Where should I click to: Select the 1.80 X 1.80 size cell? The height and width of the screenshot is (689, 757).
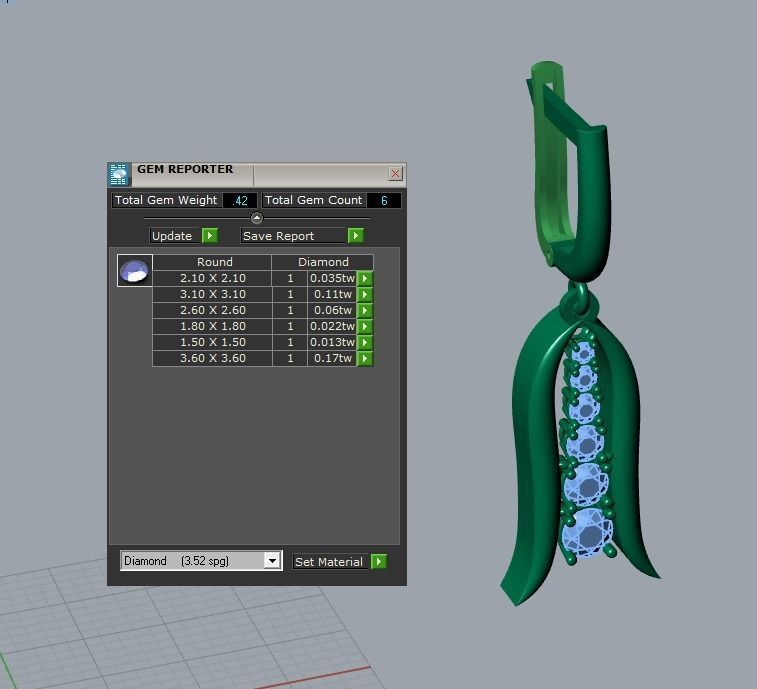pos(212,326)
